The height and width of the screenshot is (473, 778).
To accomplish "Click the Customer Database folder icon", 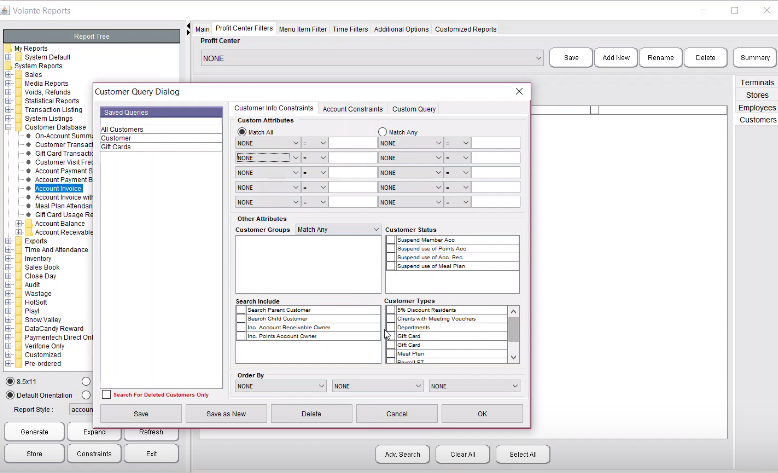I will tap(18, 127).
